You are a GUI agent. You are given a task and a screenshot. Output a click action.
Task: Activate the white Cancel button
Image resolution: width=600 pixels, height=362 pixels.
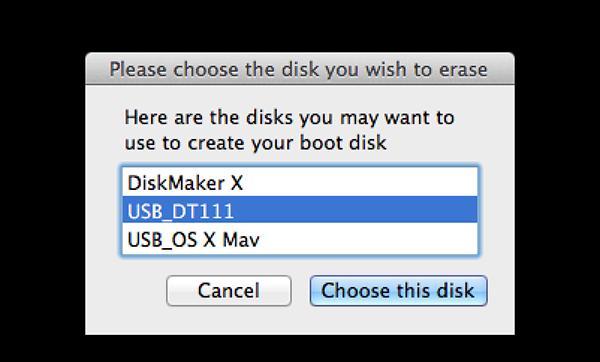pos(229,290)
